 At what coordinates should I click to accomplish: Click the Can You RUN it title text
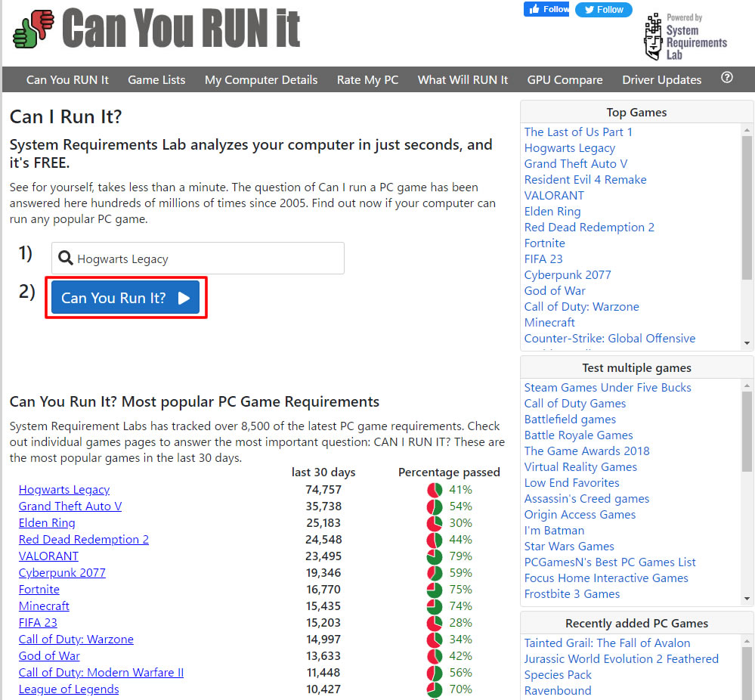181,29
